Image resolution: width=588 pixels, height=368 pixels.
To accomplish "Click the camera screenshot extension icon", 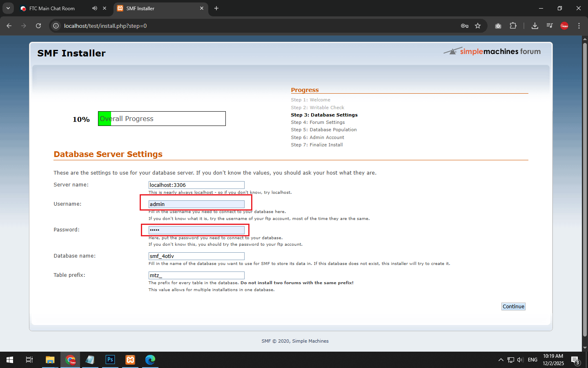I will tap(498, 26).
